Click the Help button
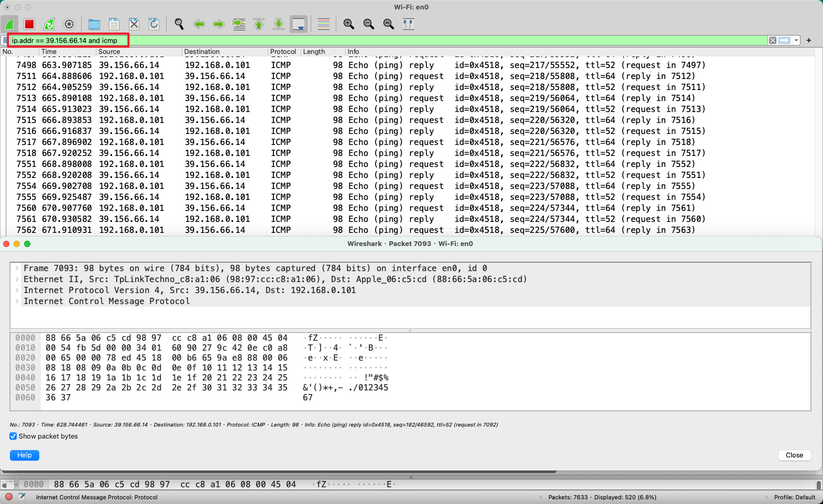This screenshot has width=823, height=504. click(x=25, y=455)
